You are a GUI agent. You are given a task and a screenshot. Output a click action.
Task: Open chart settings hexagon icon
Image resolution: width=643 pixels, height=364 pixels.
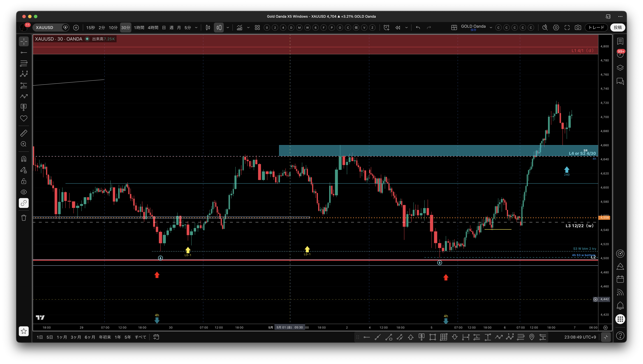click(x=556, y=28)
